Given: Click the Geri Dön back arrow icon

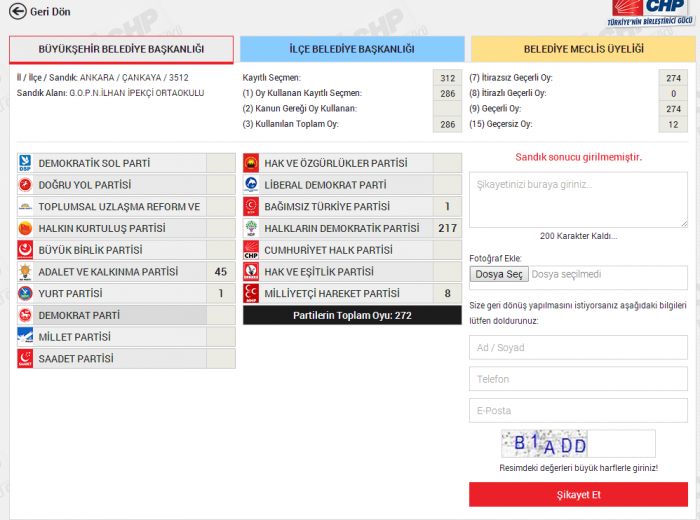Looking at the screenshot, I should pos(18,11).
